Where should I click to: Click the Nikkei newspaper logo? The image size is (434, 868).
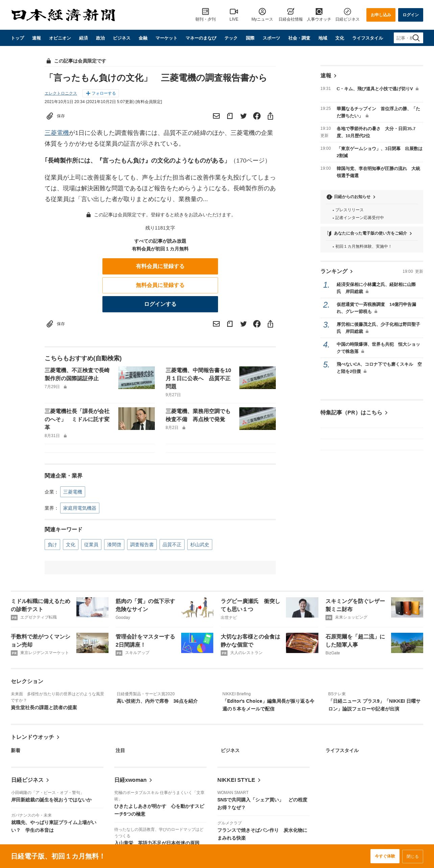(63, 15)
